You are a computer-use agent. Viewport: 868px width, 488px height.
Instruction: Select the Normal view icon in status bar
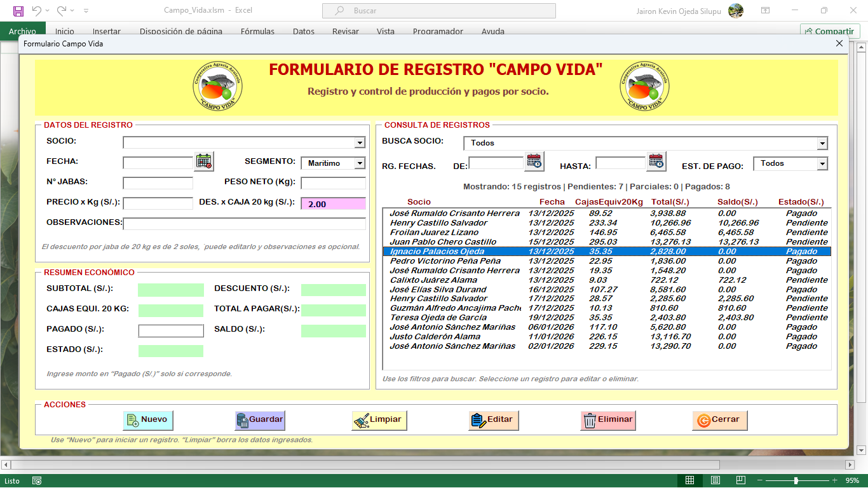pos(690,481)
